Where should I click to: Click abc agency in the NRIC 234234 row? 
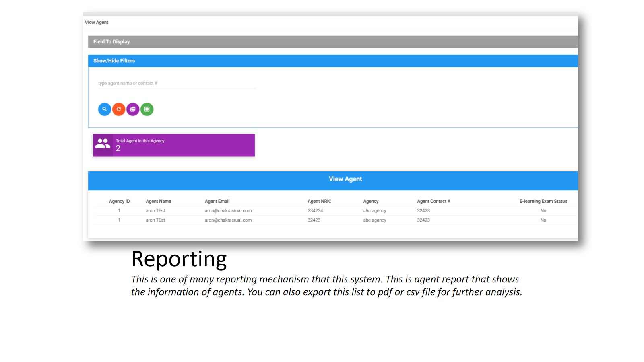click(x=375, y=211)
